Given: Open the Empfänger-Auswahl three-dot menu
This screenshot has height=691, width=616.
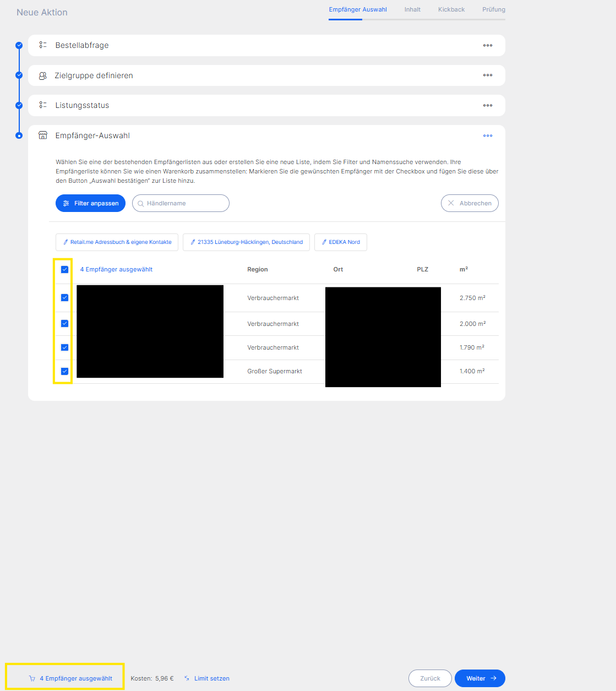Looking at the screenshot, I should [x=488, y=135].
